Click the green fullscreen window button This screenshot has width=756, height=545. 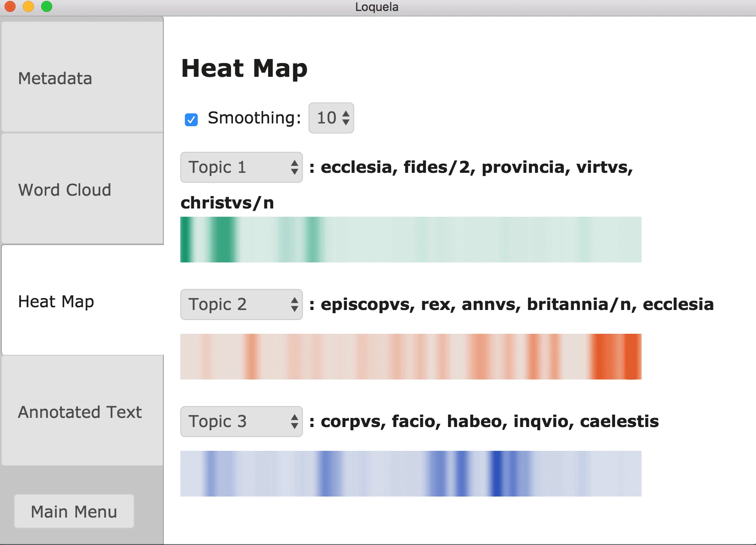coord(47,6)
